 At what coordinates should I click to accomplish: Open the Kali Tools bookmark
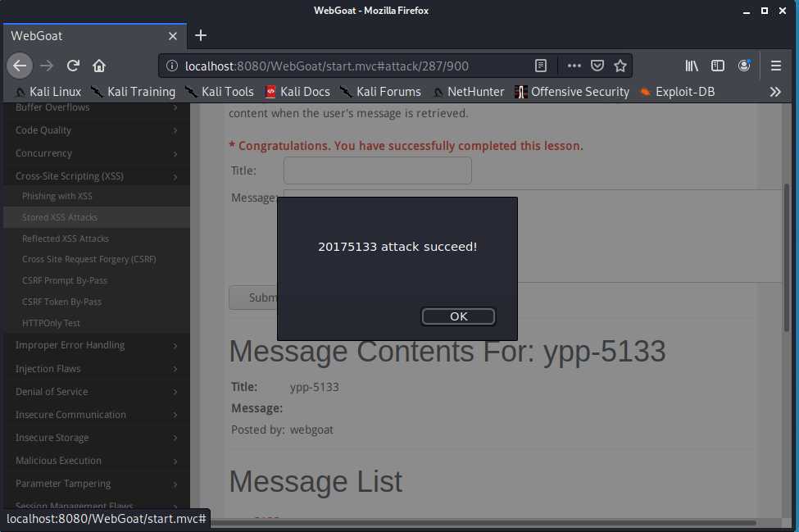(x=220, y=92)
